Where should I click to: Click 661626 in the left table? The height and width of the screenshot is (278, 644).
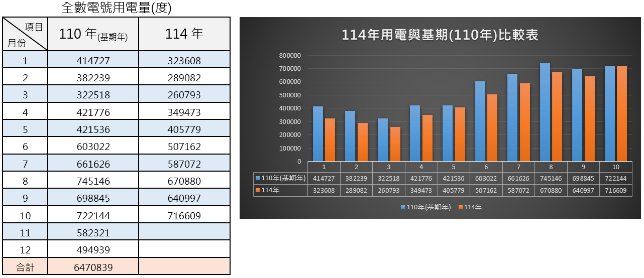click(93, 164)
